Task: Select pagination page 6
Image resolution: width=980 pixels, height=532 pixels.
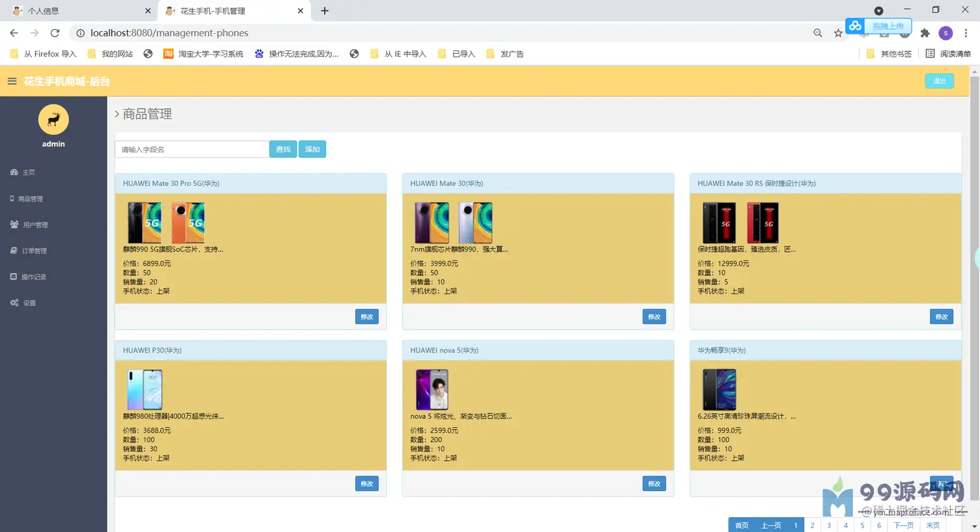Action: (879, 526)
